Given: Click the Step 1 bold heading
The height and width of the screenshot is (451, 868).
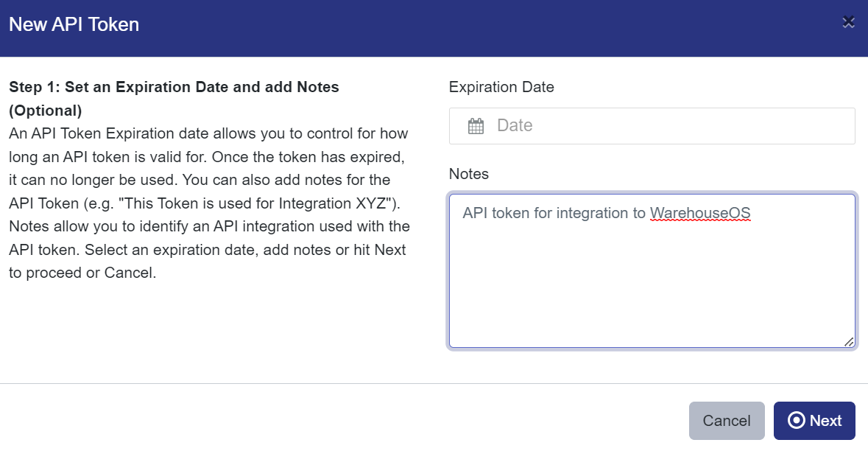Looking at the screenshot, I should coord(174,87).
